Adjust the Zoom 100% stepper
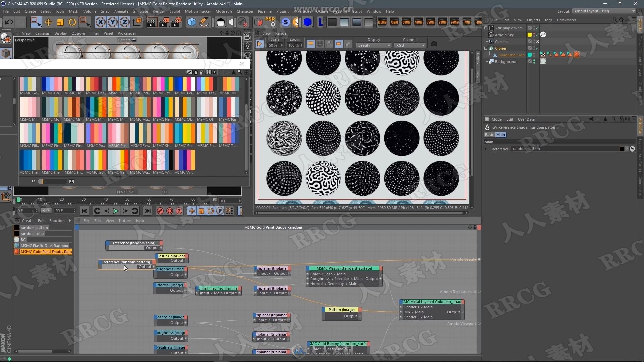This screenshot has height=362, width=644. pyautogui.click(x=301, y=45)
